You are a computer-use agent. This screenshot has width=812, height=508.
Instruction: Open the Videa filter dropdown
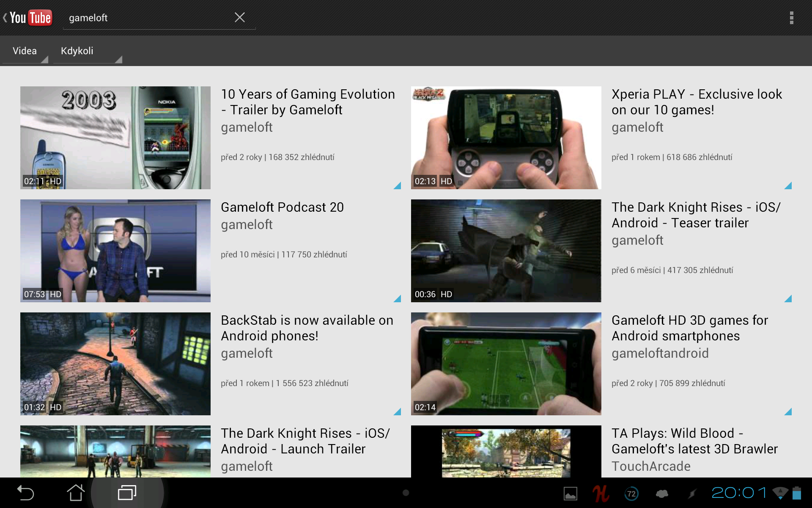[x=25, y=51]
